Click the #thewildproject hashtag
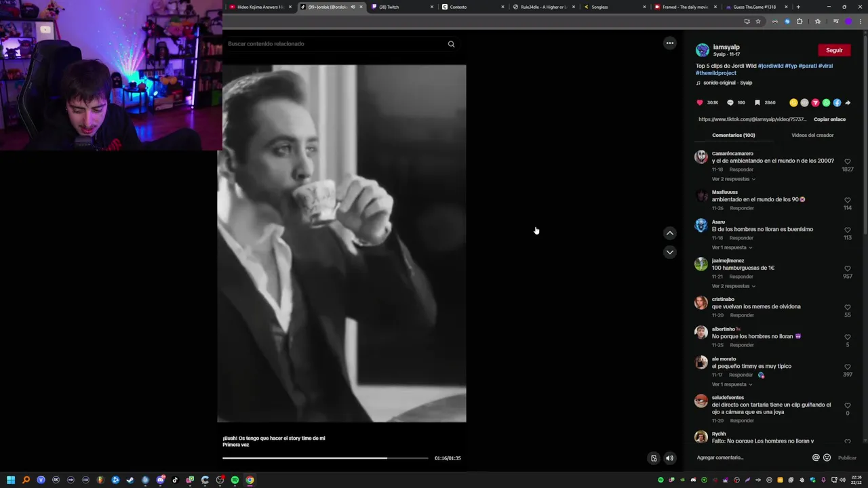Screen dimensions: 868x488 pyautogui.click(x=715, y=73)
